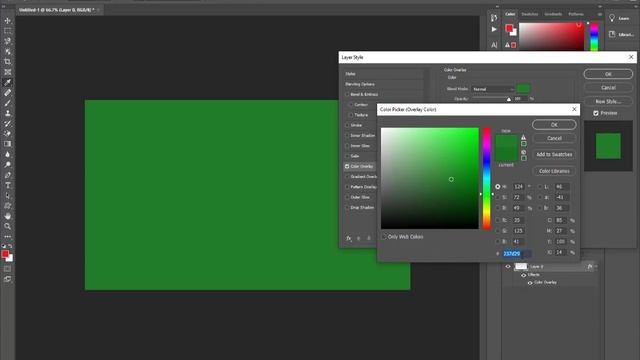Enable the Outer Glow checkbox
The width and height of the screenshot is (640, 360).
coord(347,197)
